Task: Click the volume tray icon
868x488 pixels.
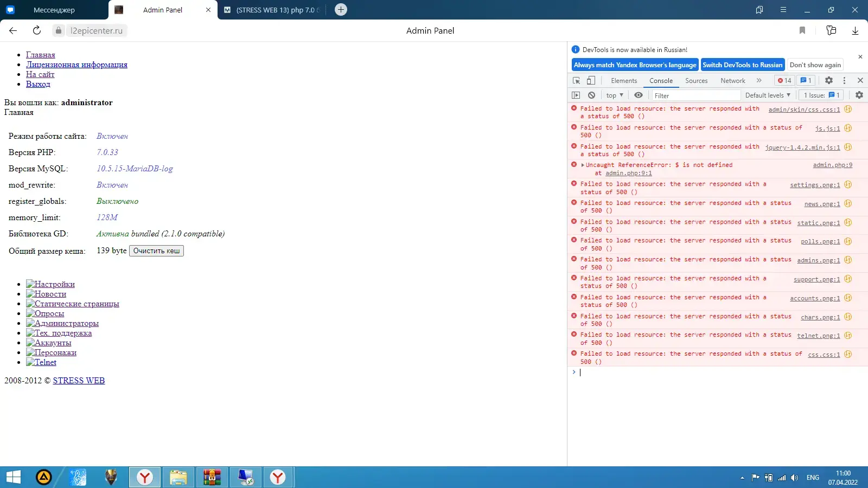Action: [795, 478]
